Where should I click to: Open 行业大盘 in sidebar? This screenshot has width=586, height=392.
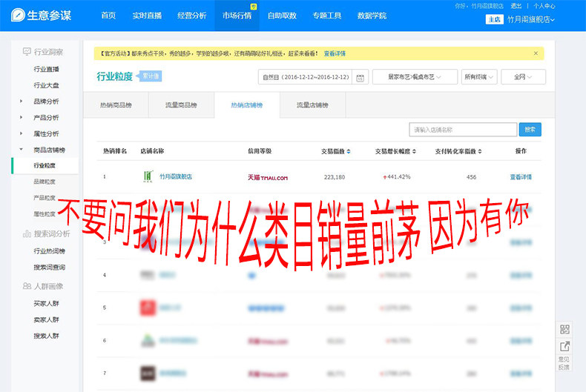pos(46,85)
